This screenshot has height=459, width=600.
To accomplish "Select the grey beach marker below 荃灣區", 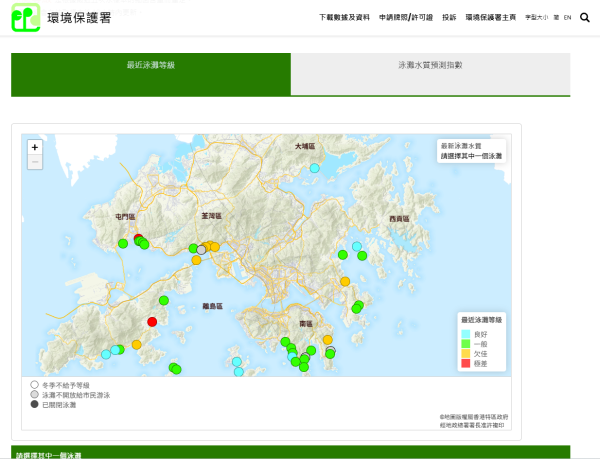I will coord(201,250).
